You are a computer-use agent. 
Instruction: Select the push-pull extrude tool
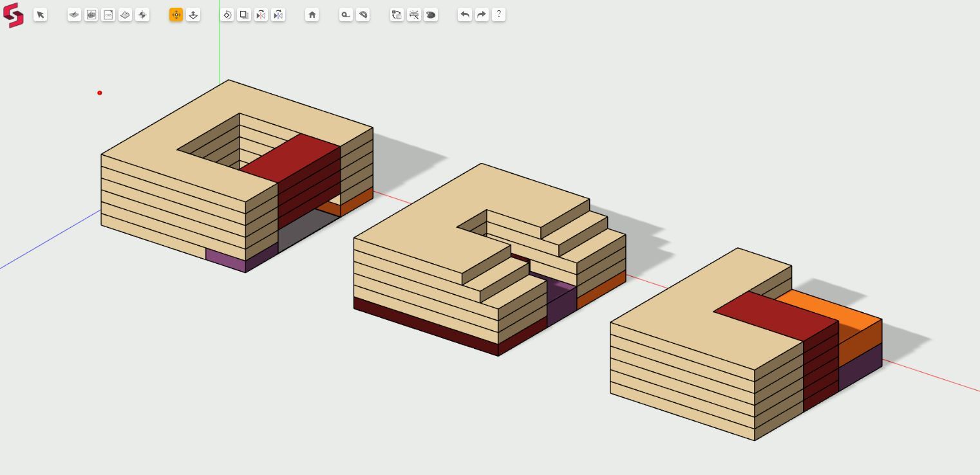(193, 14)
